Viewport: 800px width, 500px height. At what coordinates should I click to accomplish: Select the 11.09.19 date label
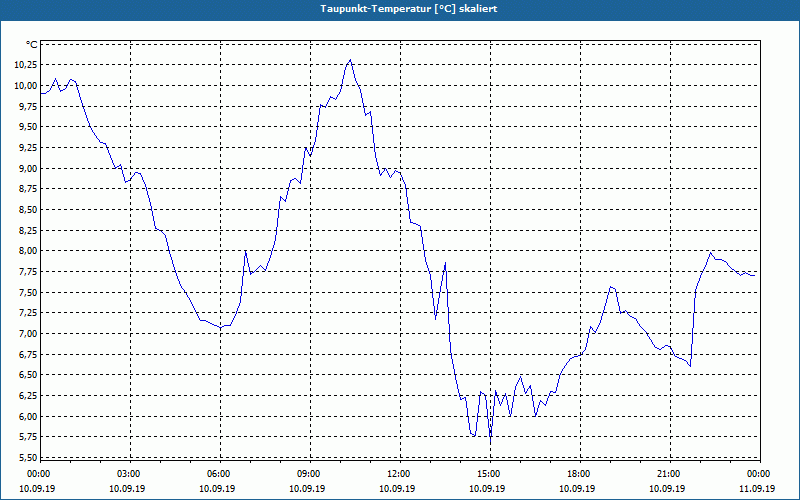pyautogui.click(x=757, y=489)
